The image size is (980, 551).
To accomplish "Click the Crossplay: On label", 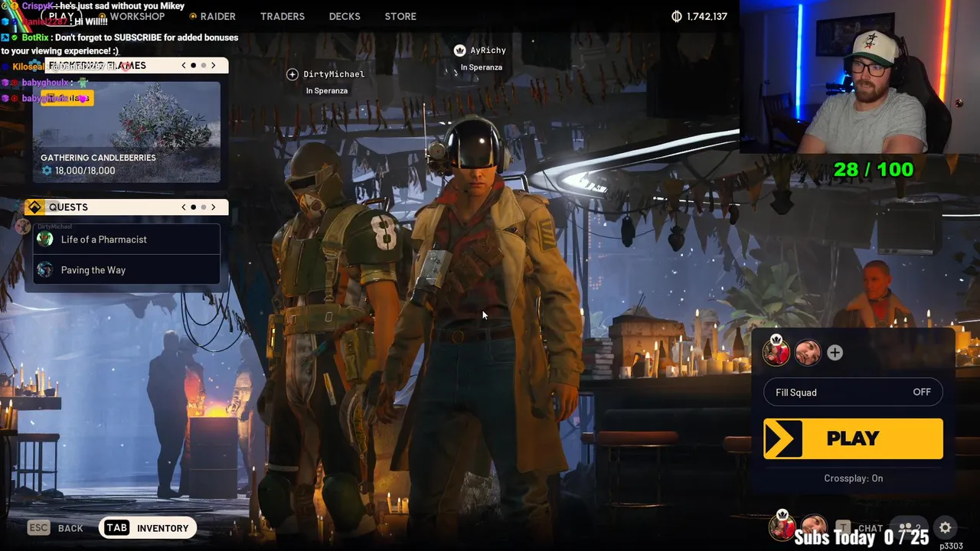I will click(x=853, y=478).
